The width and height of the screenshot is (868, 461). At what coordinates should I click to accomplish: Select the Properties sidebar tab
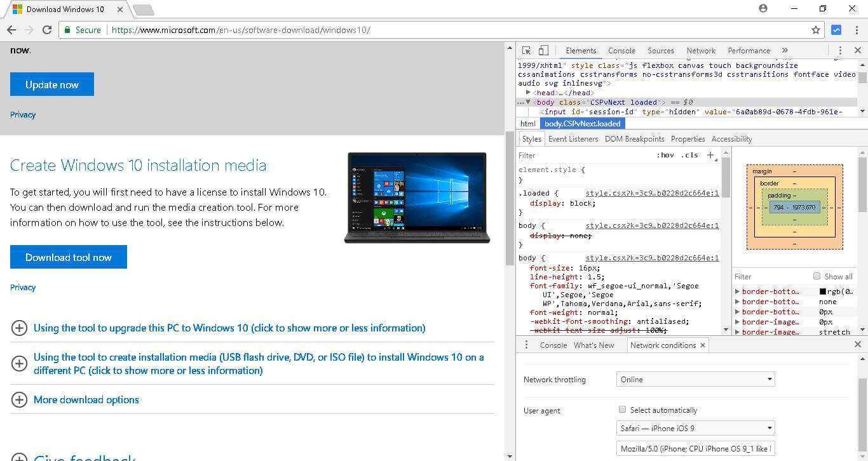point(688,139)
